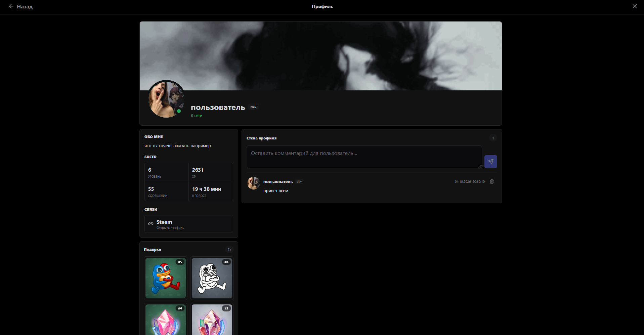This screenshot has width=644, height=335.
Task: Go back with the Назад arrow
Action: click(20, 6)
